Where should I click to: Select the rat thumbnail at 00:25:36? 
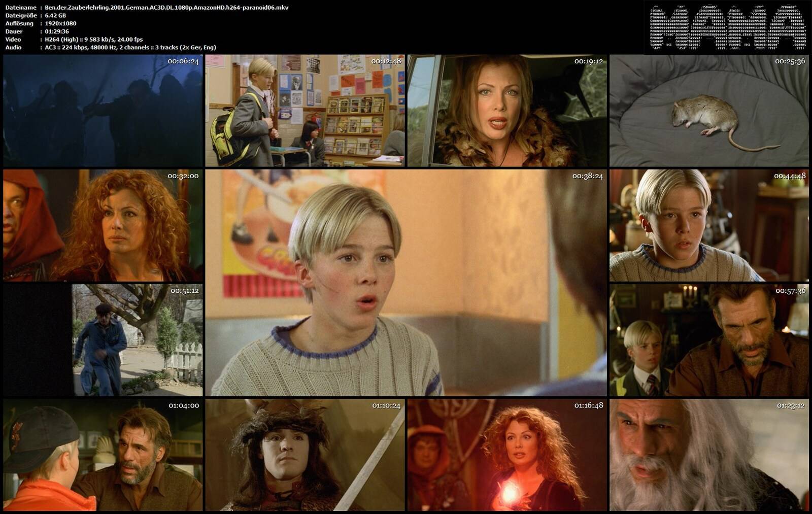709,111
